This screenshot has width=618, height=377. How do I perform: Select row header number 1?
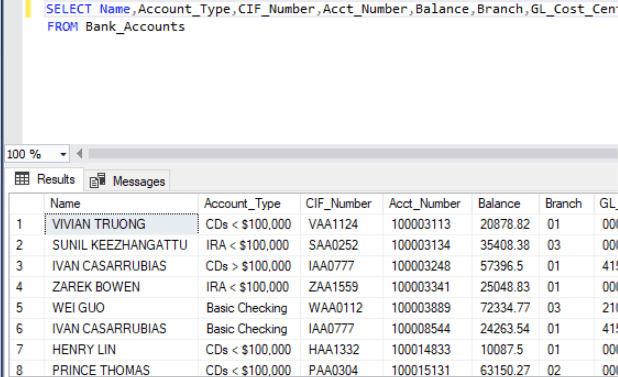click(27, 224)
